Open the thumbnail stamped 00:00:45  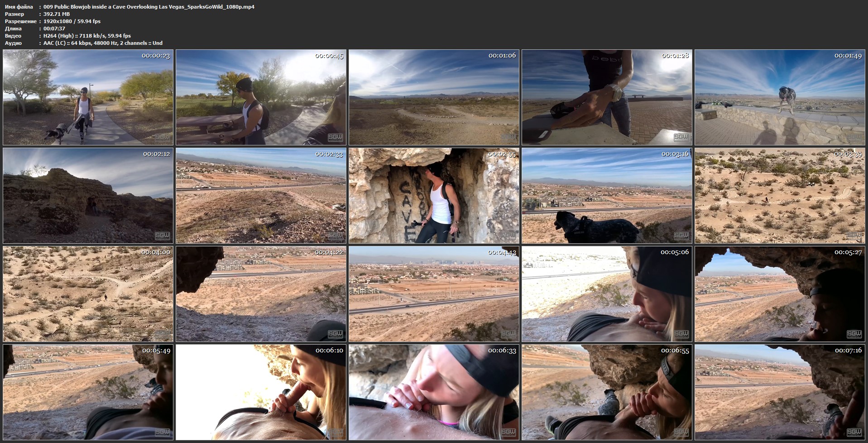pos(261,97)
